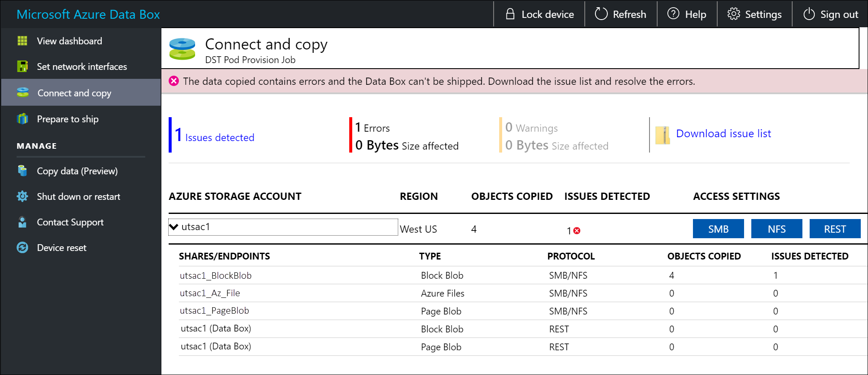The width and height of the screenshot is (868, 375).
Task: Click the Set network interfaces icon
Action: [x=22, y=66]
